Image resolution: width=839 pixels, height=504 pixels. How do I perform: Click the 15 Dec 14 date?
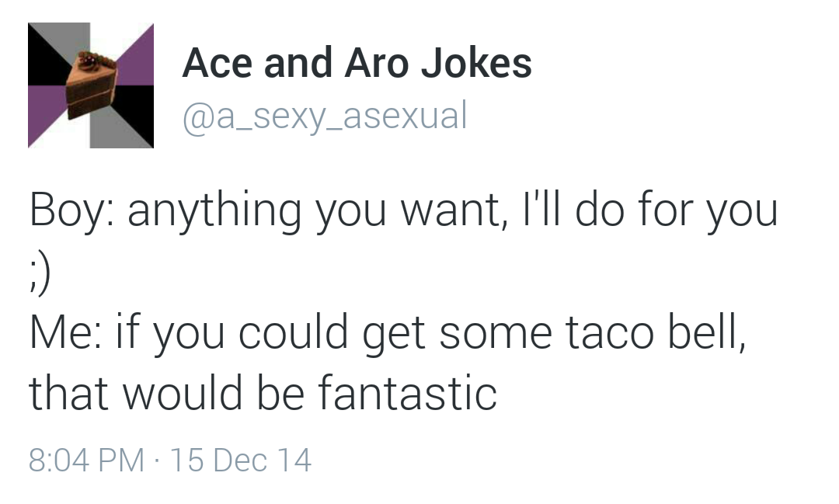(241, 461)
